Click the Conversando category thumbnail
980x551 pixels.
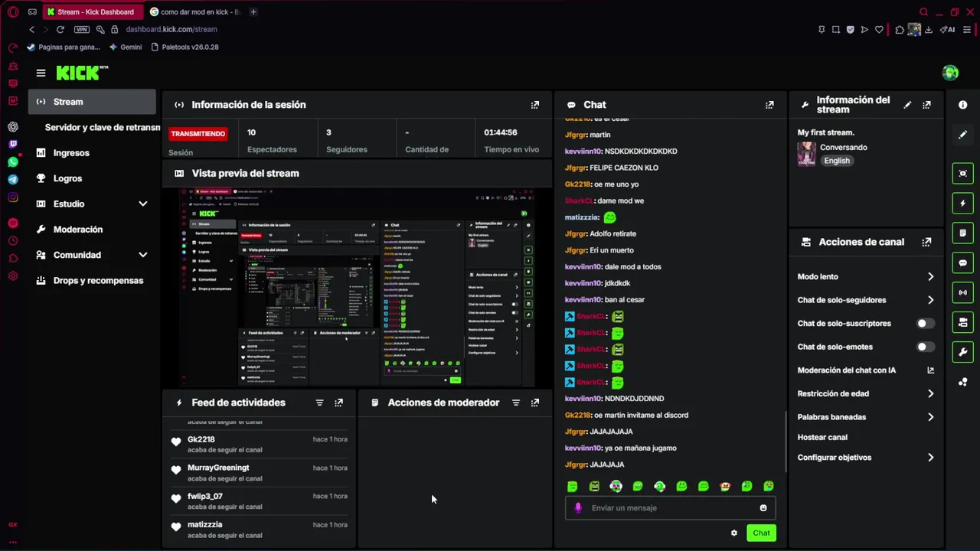(x=806, y=154)
